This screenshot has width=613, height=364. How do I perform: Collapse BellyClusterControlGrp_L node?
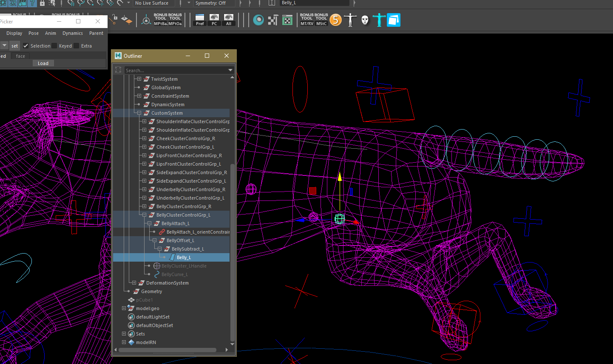pyautogui.click(x=144, y=215)
